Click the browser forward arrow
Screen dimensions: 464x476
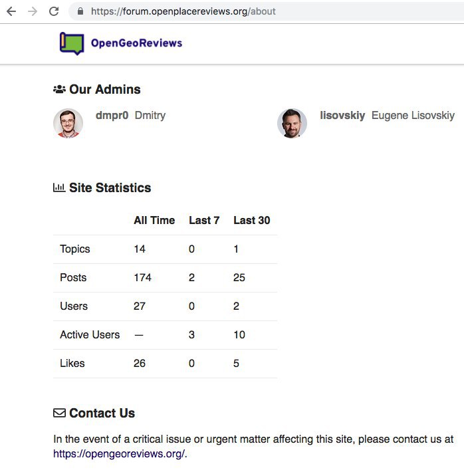33,11
